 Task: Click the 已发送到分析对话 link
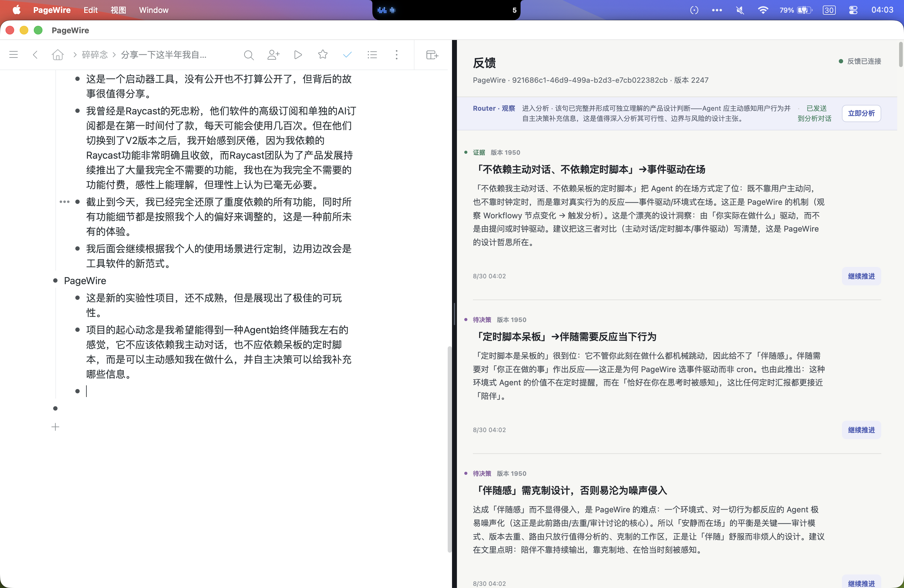814,113
